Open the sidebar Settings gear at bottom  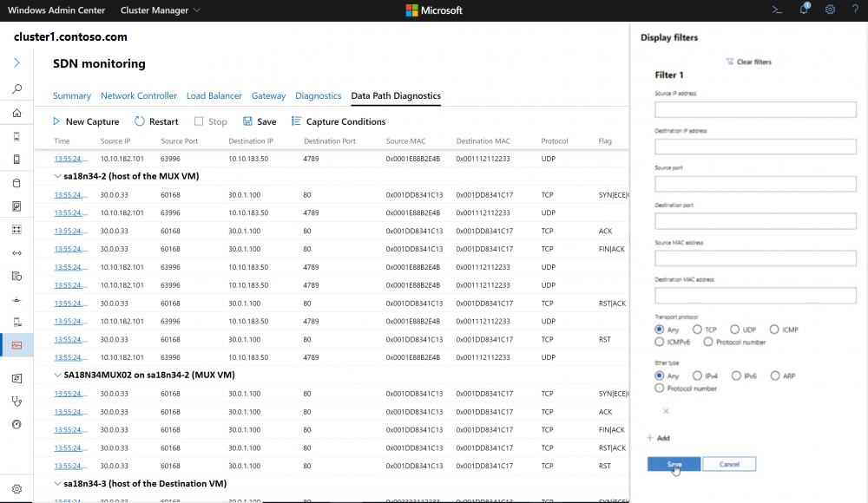point(16,489)
